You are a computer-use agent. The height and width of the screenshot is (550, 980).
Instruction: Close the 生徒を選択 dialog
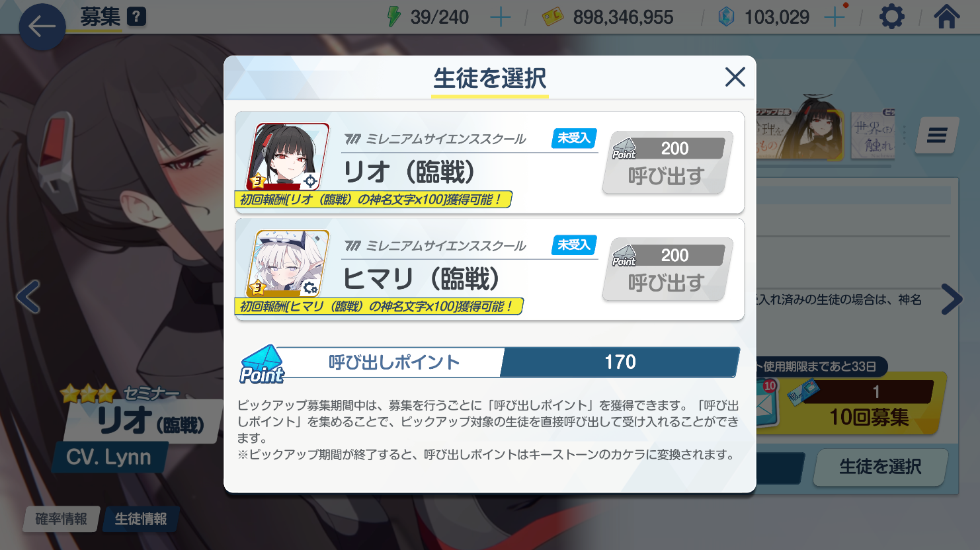[735, 77]
